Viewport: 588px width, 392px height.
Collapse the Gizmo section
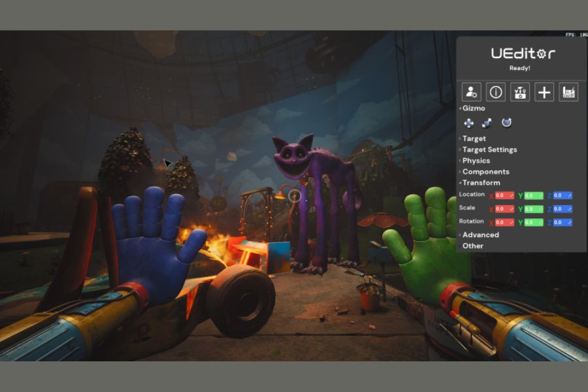pos(472,108)
